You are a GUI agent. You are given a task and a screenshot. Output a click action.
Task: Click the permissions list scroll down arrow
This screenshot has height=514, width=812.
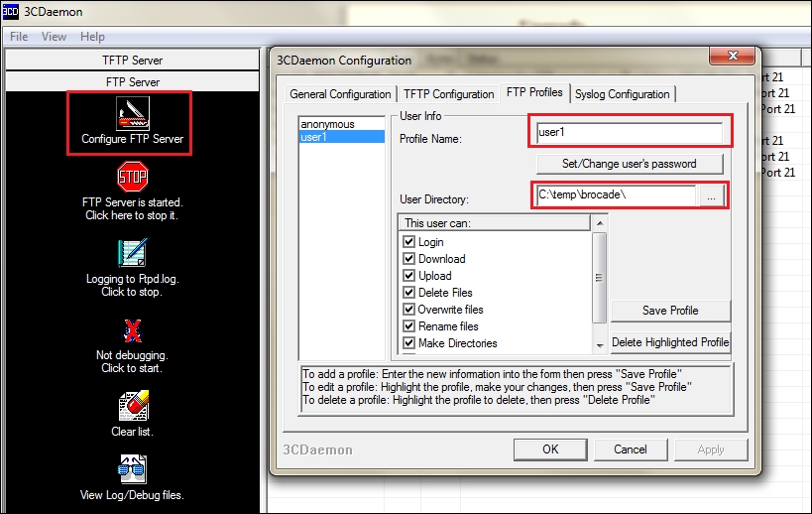tap(600, 345)
